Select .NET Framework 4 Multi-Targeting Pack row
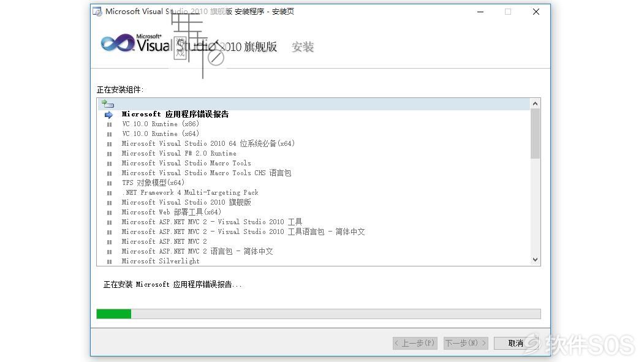This screenshot has width=644, height=362. (x=190, y=192)
